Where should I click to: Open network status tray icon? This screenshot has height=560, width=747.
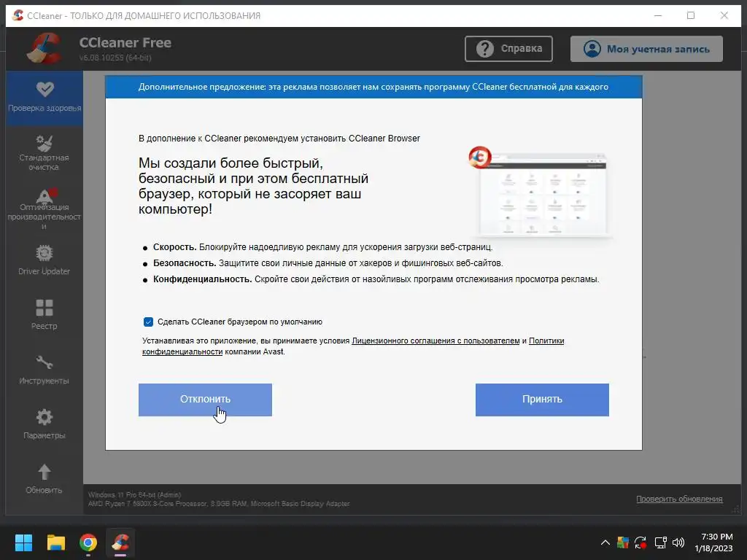tap(660, 542)
